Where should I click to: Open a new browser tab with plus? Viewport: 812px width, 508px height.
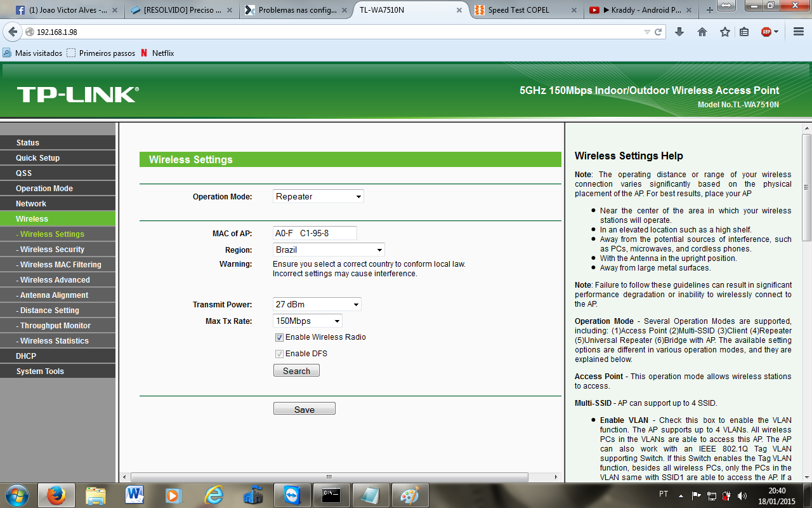(710, 10)
